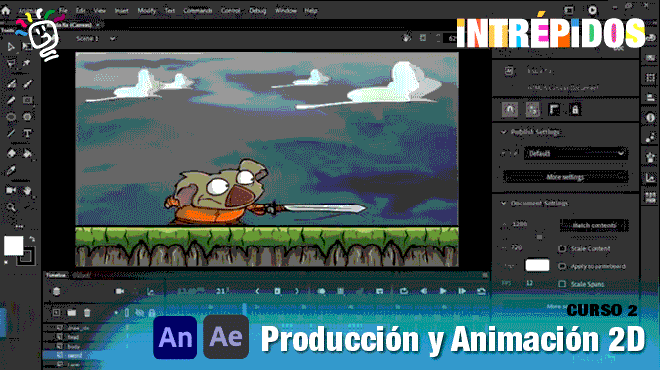This screenshot has width=660, height=370.
Task: Step back one frame
Action: pos(423,291)
